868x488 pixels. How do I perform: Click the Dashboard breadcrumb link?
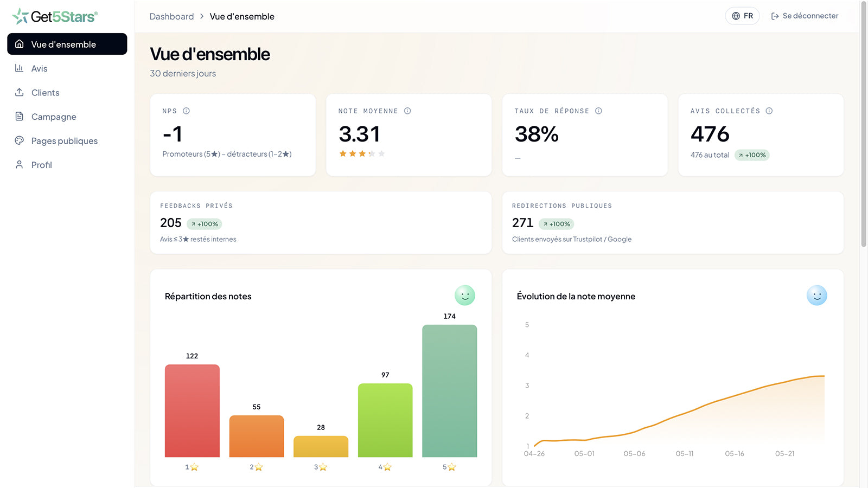pyautogui.click(x=171, y=16)
